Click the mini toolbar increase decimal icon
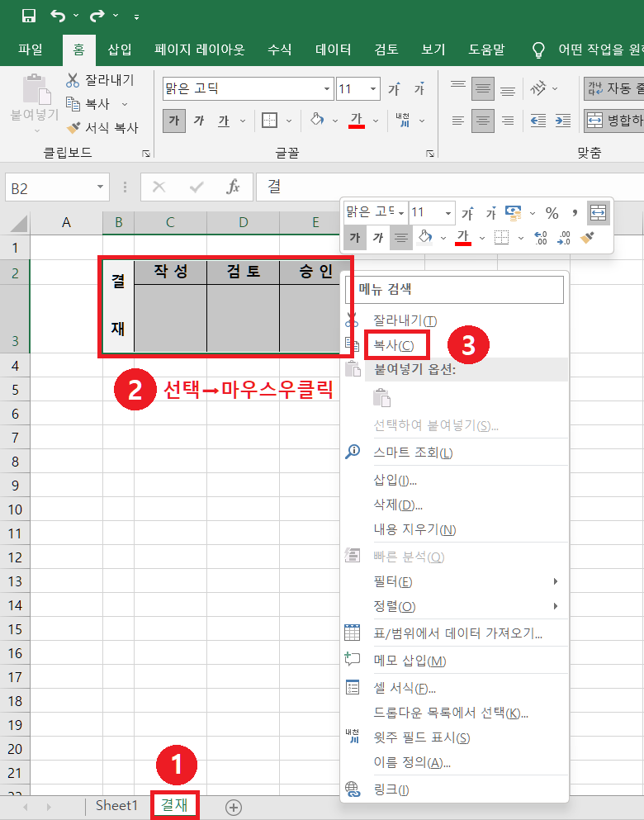 (x=541, y=238)
